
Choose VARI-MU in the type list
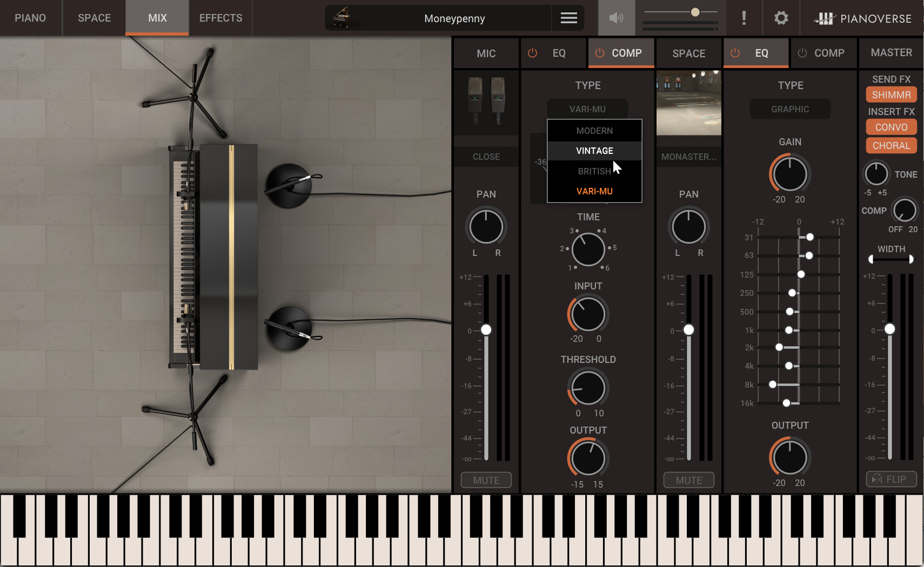click(x=594, y=191)
